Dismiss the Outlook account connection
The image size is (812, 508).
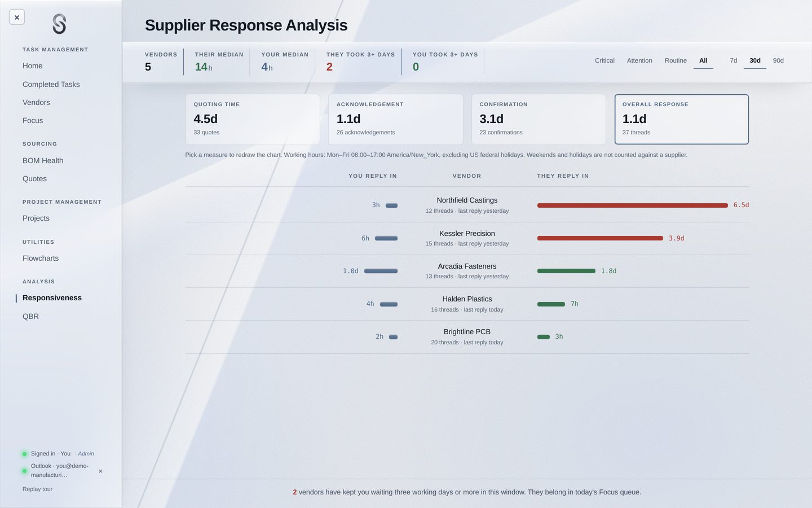tap(100, 471)
